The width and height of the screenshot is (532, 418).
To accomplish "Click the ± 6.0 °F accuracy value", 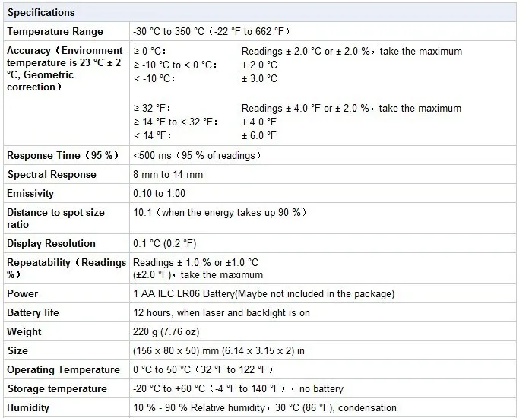I will click(259, 136).
